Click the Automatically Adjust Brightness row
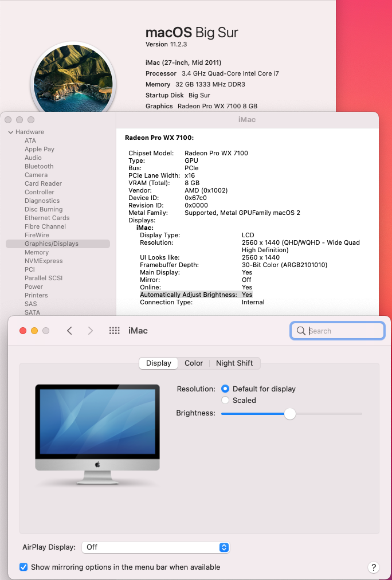Image resolution: width=392 pixels, height=580 pixels. point(196,295)
